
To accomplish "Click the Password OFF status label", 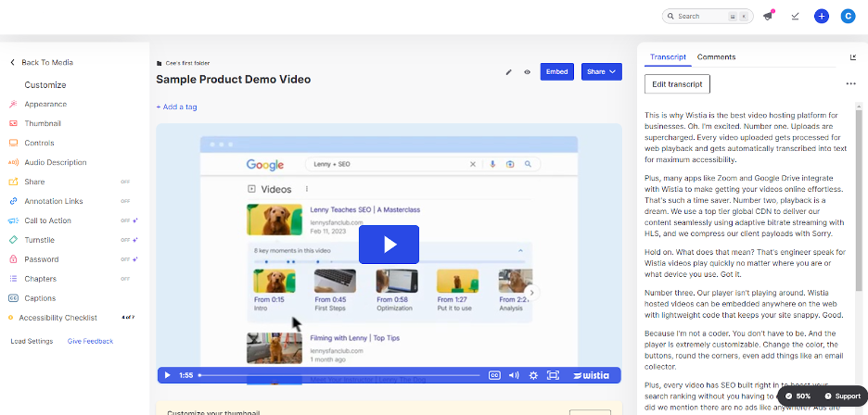I will [x=125, y=259].
